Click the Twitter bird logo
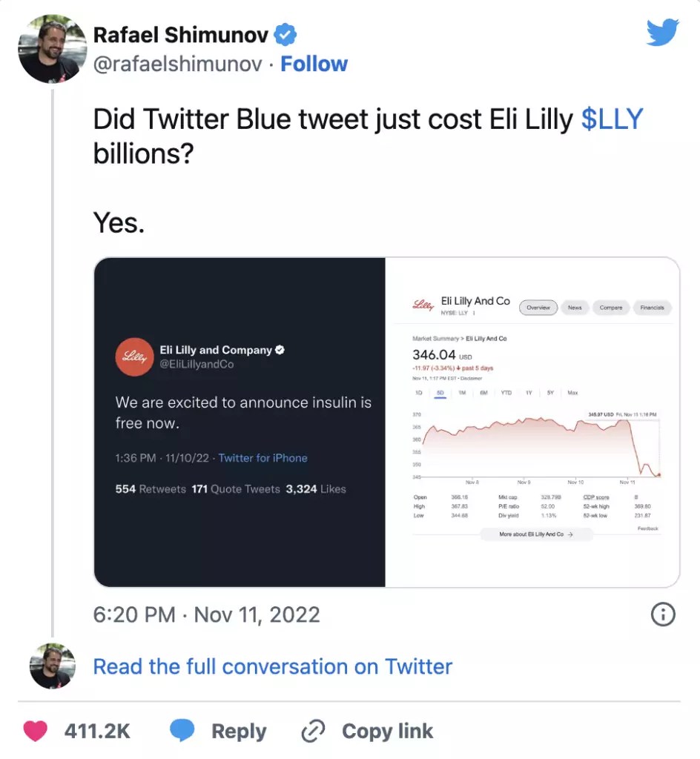The height and width of the screenshot is (759, 700). pyautogui.click(x=663, y=32)
